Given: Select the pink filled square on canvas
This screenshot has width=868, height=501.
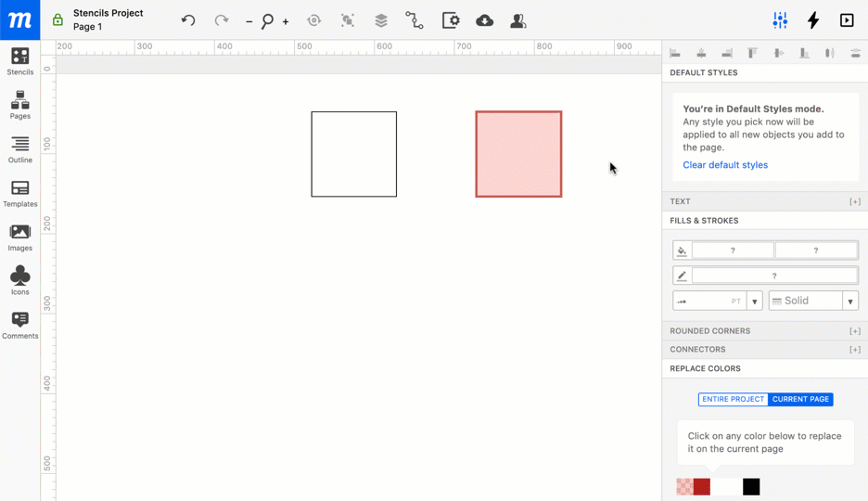Looking at the screenshot, I should click(518, 154).
